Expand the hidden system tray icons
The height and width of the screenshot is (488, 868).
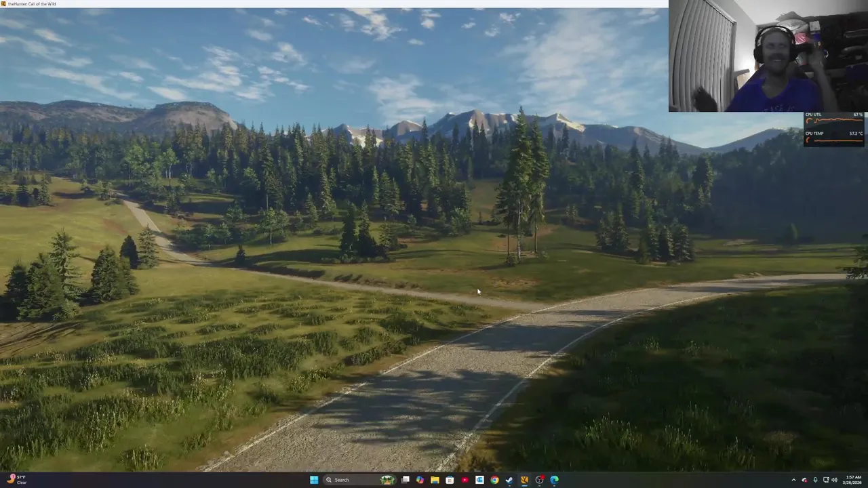coord(793,480)
